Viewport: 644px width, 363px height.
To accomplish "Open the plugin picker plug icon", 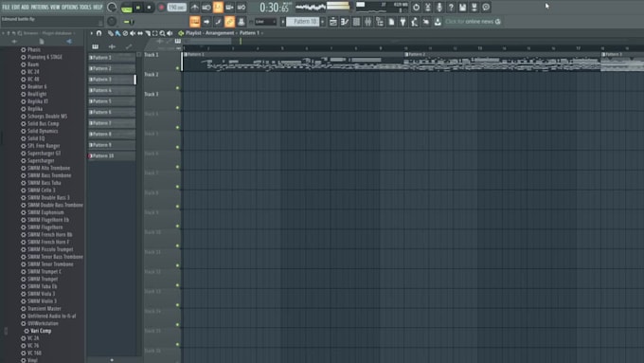I will click(x=402, y=22).
